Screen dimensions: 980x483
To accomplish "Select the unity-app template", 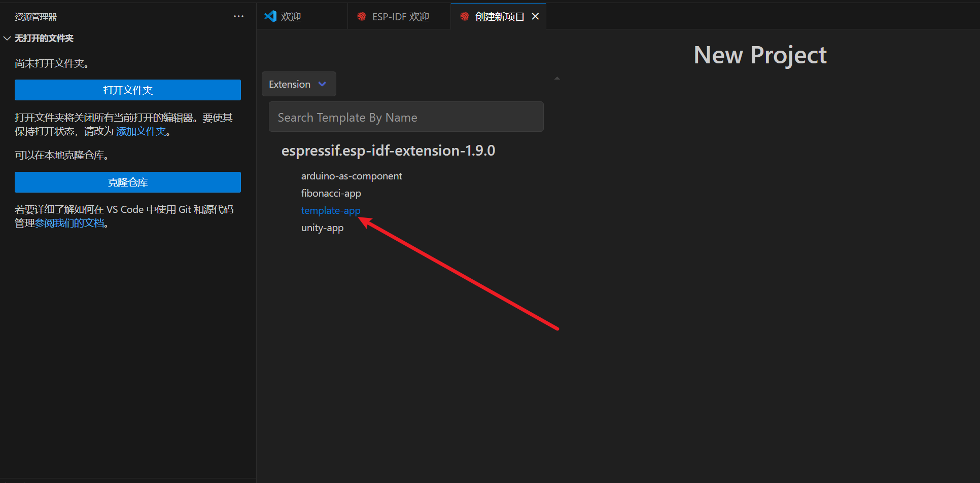I will (322, 228).
